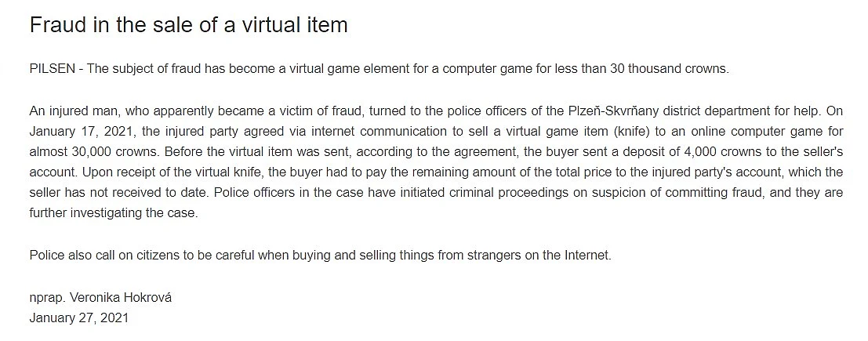Click the word PILSEN starting the lead
868x341 pixels.
coord(52,69)
